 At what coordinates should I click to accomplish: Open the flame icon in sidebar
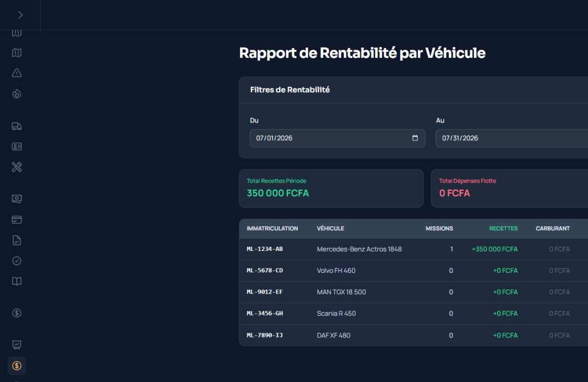17,94
